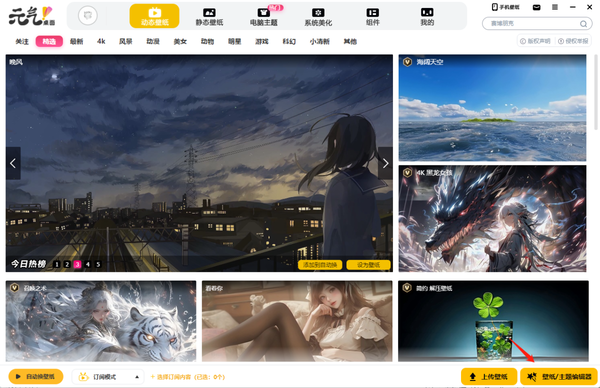Start 自动换壁纸 playback
Viewport: 600px width, 388px height.
[x=36, y=377]
